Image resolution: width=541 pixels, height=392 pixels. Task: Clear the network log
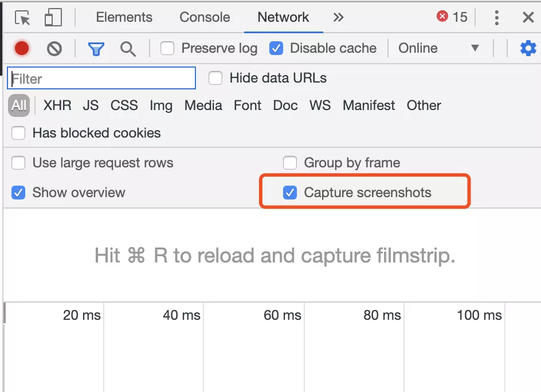54,49
